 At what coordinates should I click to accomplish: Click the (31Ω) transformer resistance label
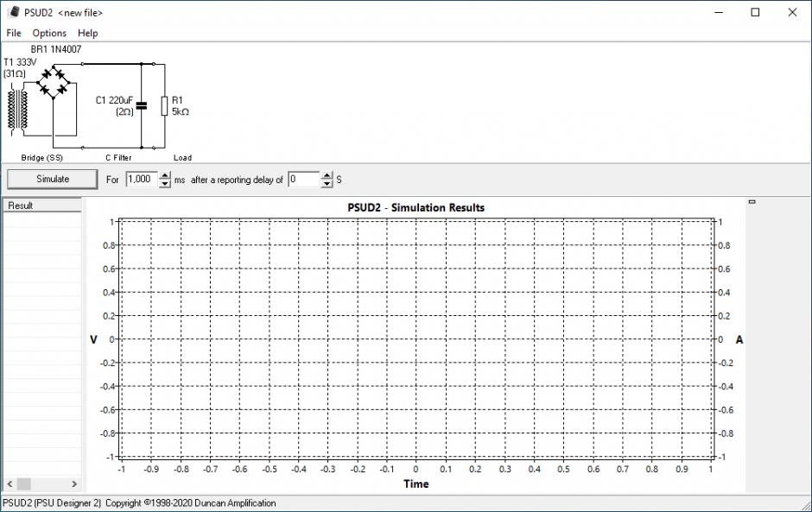15,73
